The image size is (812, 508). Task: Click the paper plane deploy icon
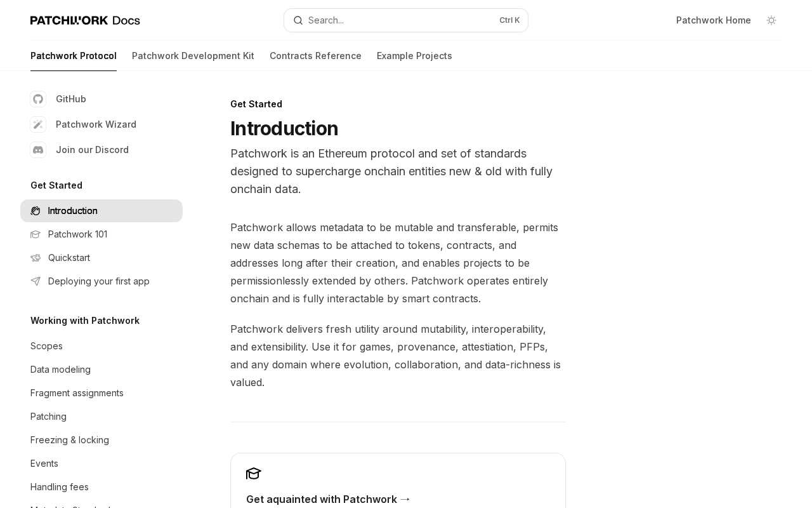coord(36,281)
